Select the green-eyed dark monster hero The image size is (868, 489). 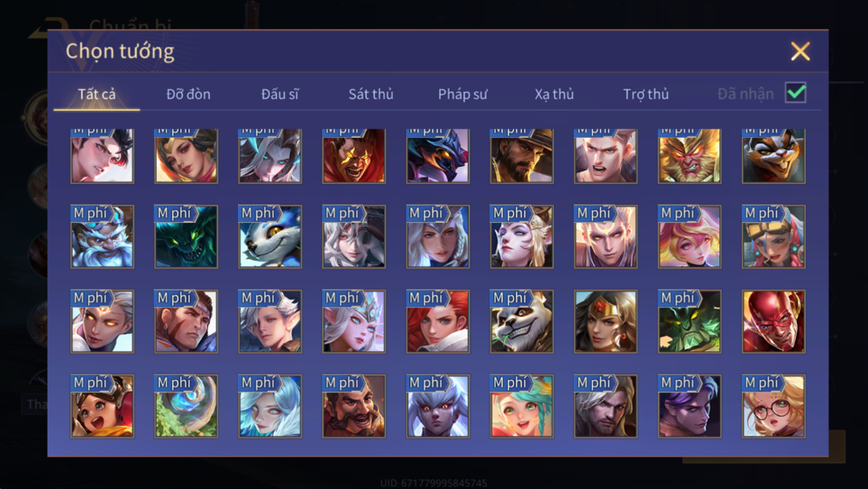coord(186,237)
